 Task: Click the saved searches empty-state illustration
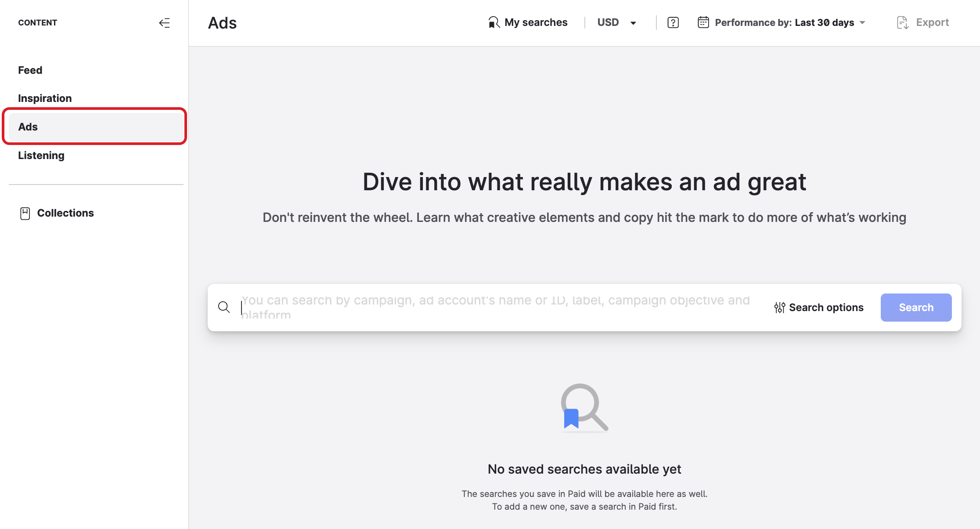click(584, 408)
